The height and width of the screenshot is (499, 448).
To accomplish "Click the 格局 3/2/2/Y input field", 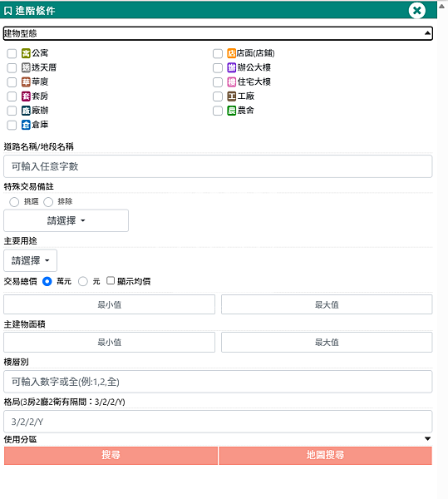I will click(218, 422).
